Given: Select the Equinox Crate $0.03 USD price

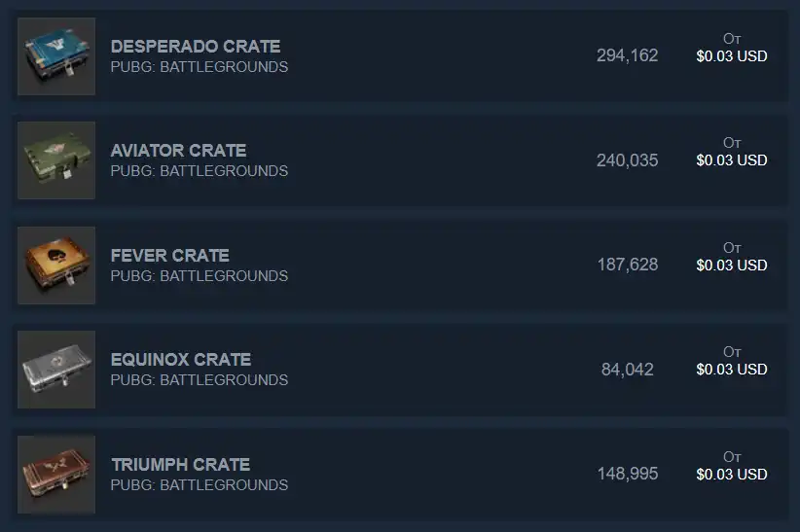Looking at the screenshot, I should tap(732, 370).
